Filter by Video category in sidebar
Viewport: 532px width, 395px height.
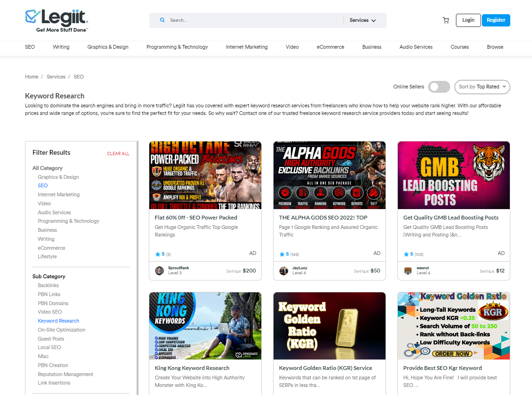pos(44,203)
